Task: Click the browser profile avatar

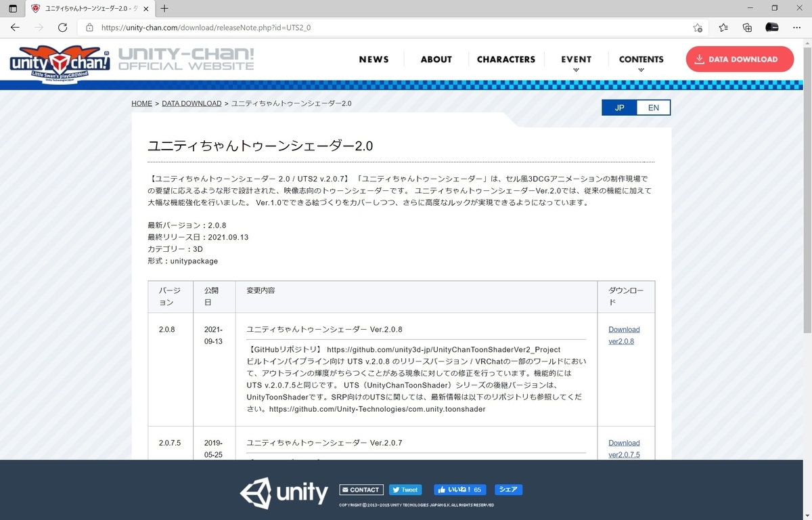Action: coord(771,28)
